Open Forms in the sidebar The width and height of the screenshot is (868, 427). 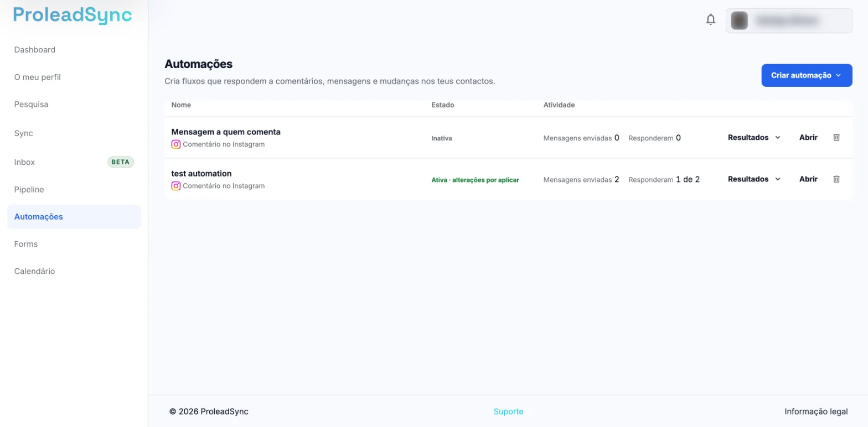(x=26, y=244)
